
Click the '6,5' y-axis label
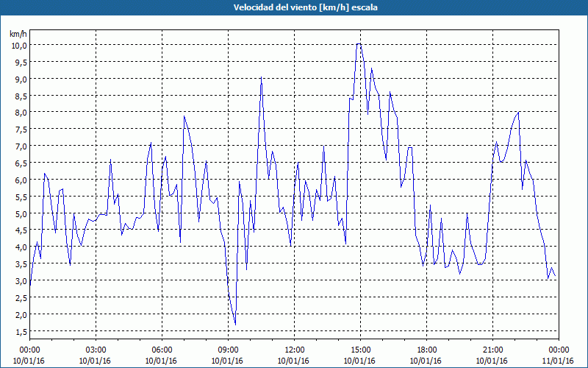click(x=21, y=163)
